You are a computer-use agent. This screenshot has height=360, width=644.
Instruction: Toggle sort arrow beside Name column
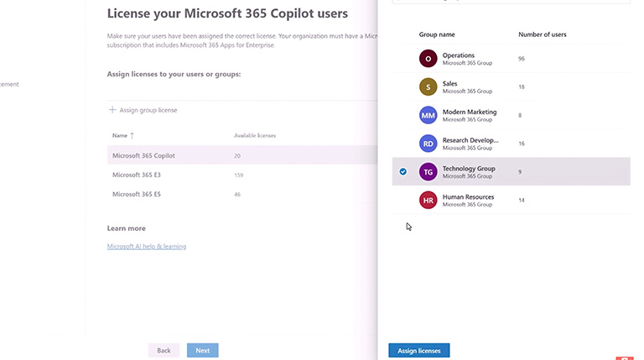pos(132,135)
